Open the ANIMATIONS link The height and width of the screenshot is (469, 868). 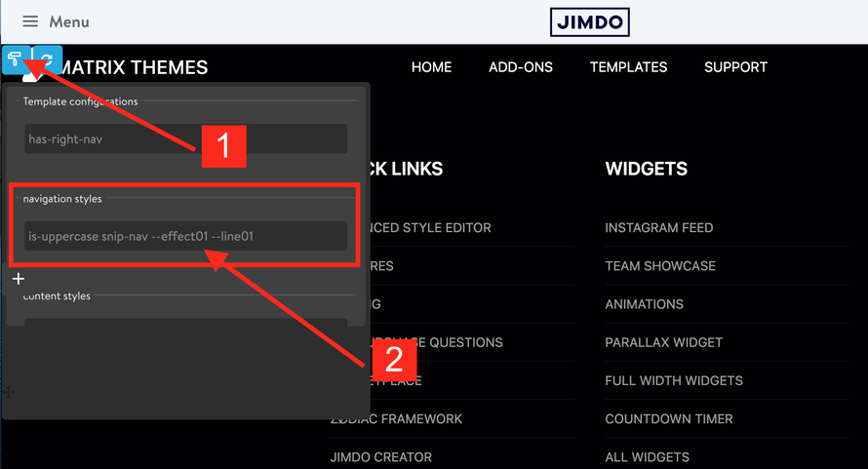click(x=644, y=304)
